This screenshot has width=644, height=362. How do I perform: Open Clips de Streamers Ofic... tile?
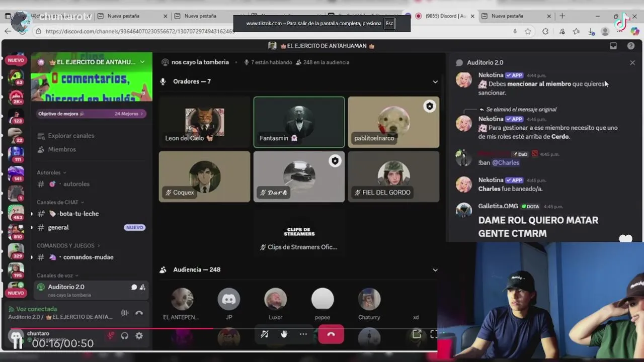click(x=299, y=231)
